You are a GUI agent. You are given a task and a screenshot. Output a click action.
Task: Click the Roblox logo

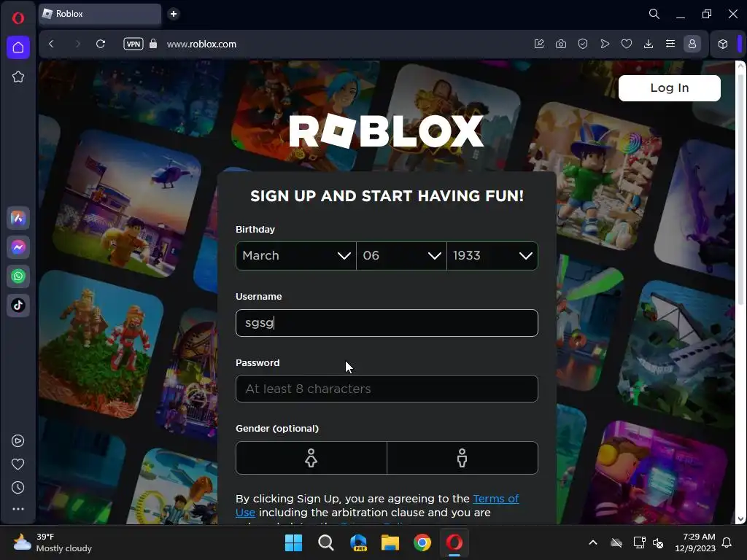tap(387, 131)
